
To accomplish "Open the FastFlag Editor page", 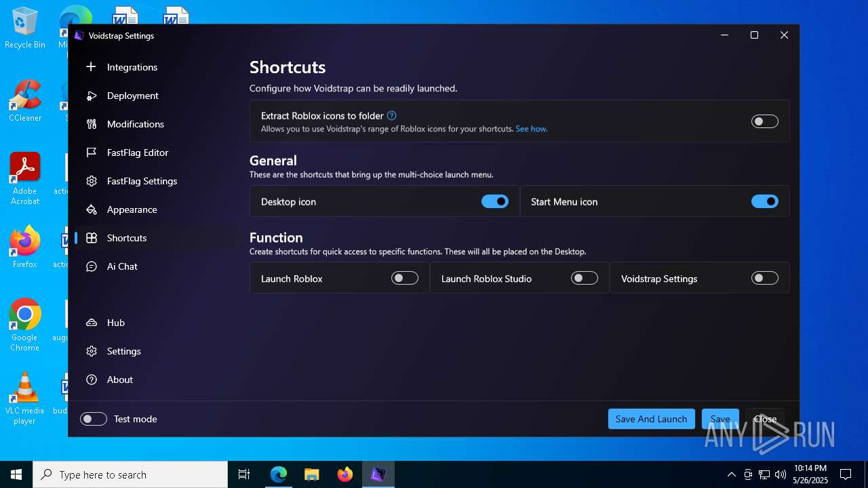I will [155, 152].
